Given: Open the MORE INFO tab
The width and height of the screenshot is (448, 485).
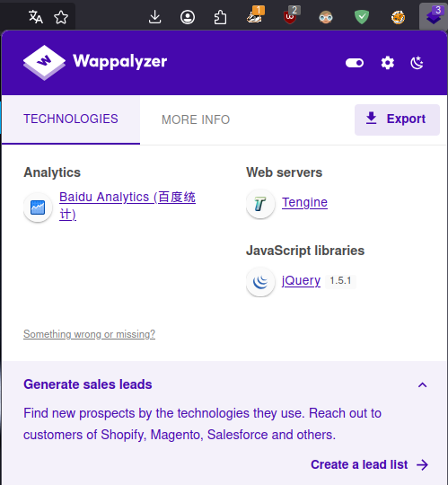Looking at the screenshot, I should pos(196,119).
